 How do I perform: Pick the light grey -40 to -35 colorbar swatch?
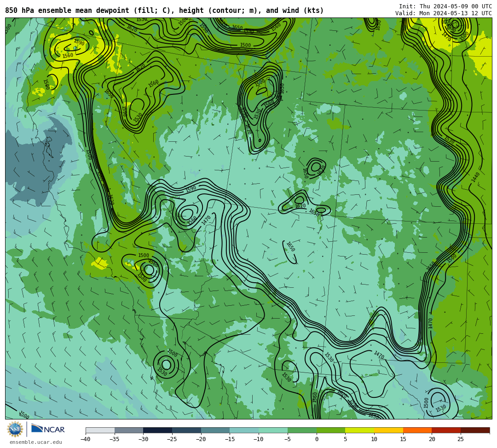click(x=100, y=430)
